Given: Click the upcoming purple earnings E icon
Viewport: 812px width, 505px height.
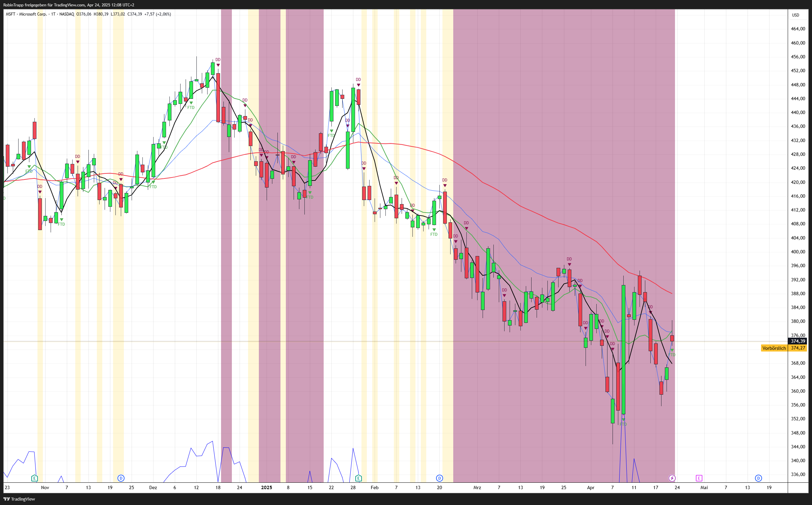Looking at the screenshot, I should click(x=699, y=478).
